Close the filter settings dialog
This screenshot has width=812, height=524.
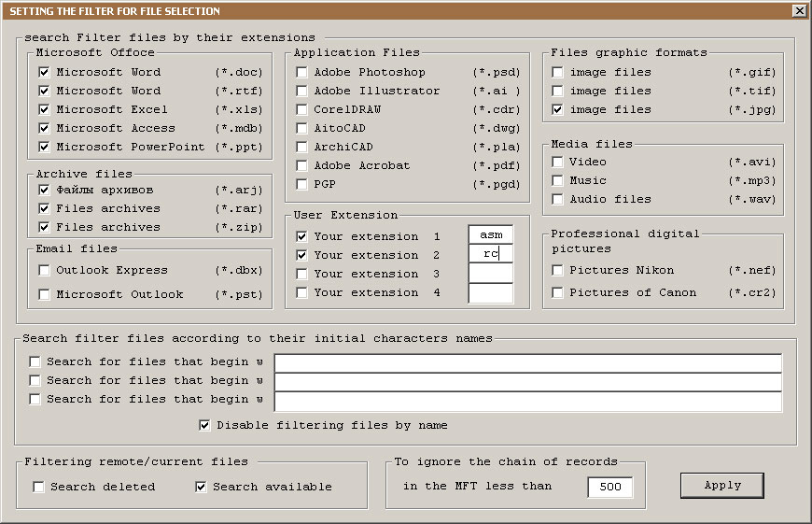(x=799, y=11)
